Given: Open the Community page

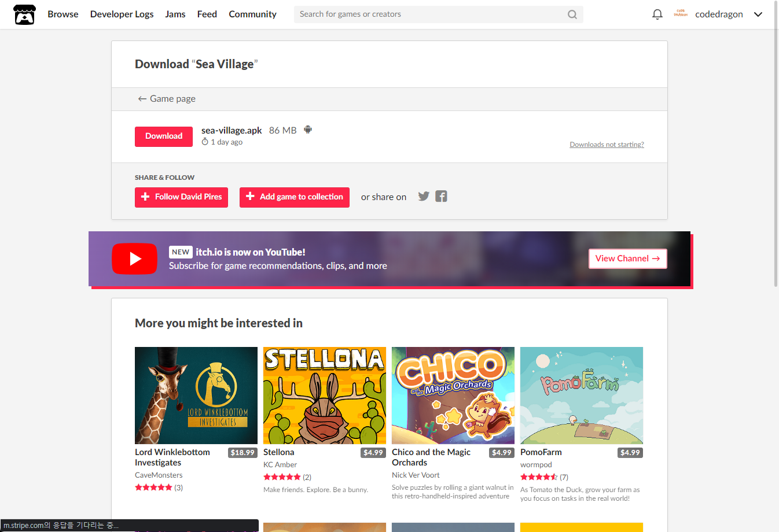Looking at the screenshot, I should (252, 14).
